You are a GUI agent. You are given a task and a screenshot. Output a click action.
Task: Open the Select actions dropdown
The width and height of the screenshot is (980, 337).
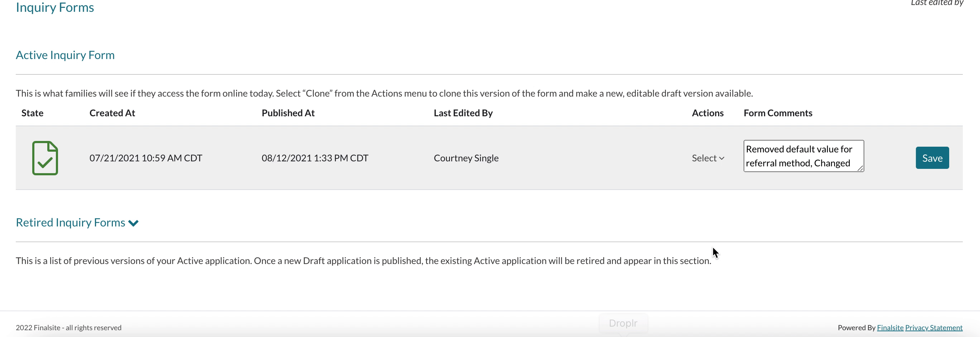pyautogui.click(x=708, y=158)
